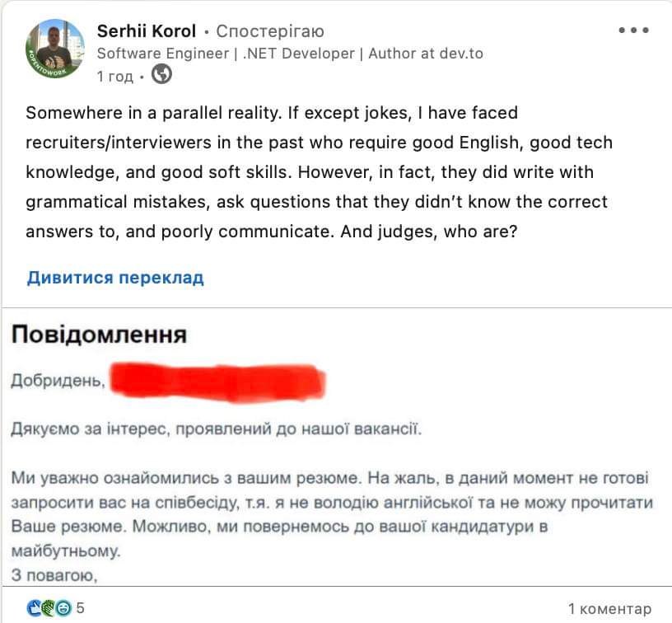The height and width of the screenshot is (623, 672).
Task: Click the '1 год' post timestamp
Action: point(114,76)
